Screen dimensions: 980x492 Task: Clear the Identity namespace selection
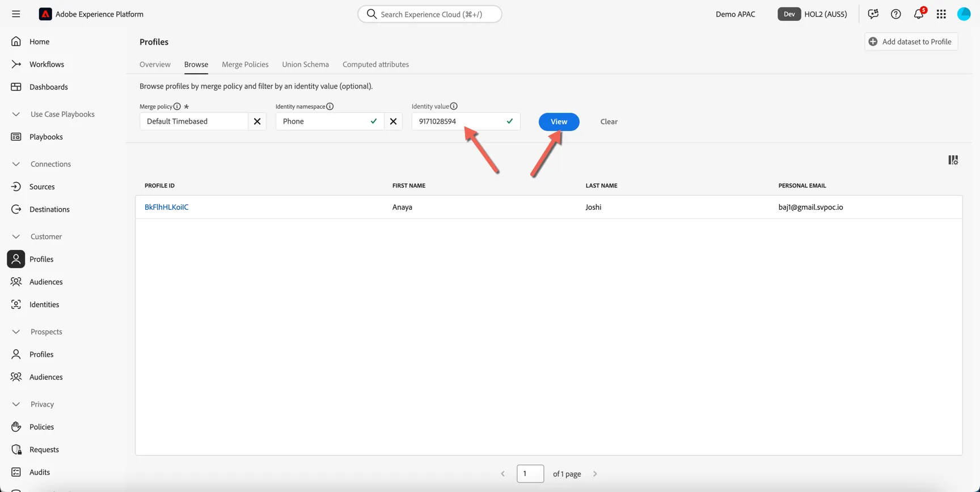(393, 121)
